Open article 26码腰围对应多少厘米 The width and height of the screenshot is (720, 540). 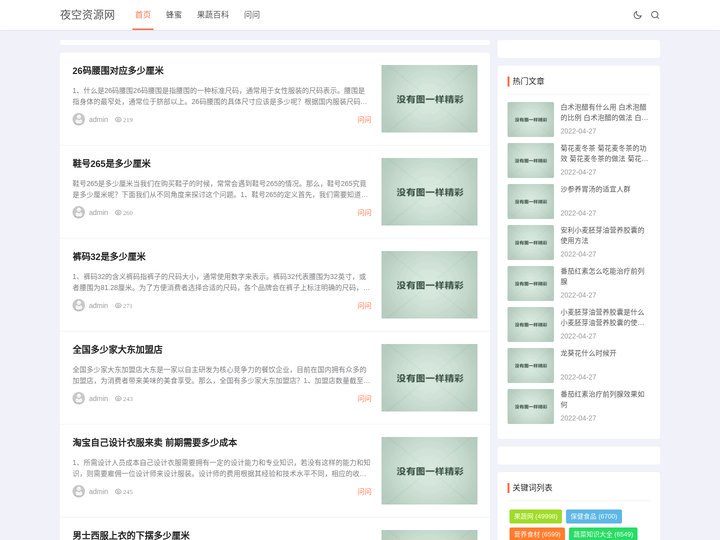(118, 71)
